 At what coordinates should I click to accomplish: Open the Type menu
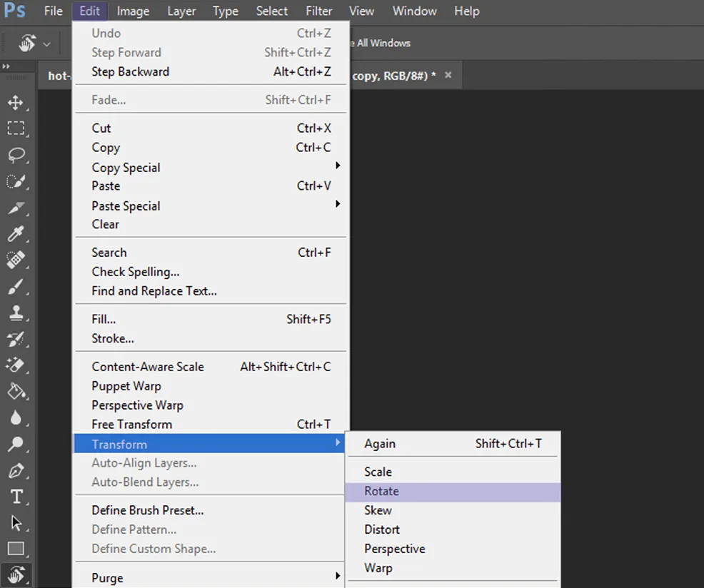tap(226, 11)
